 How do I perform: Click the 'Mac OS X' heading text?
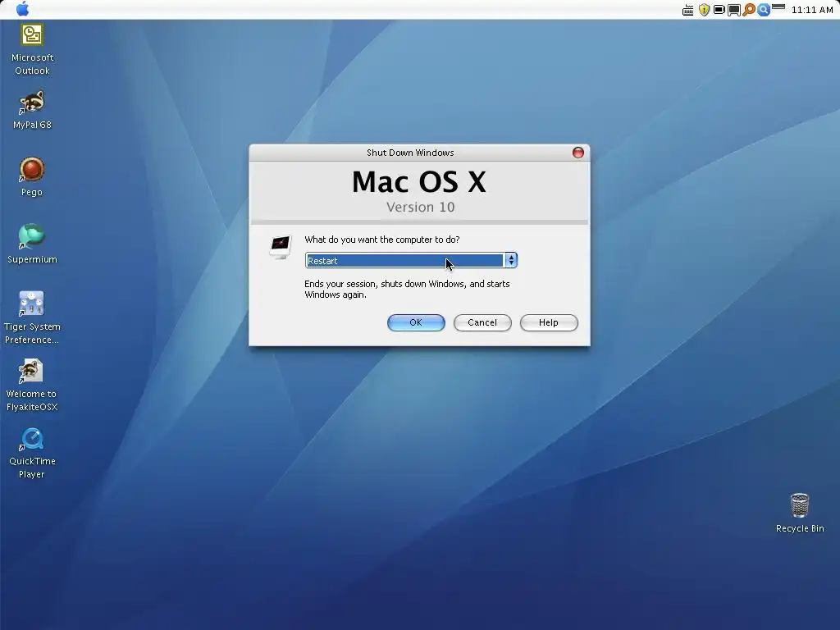419,181
